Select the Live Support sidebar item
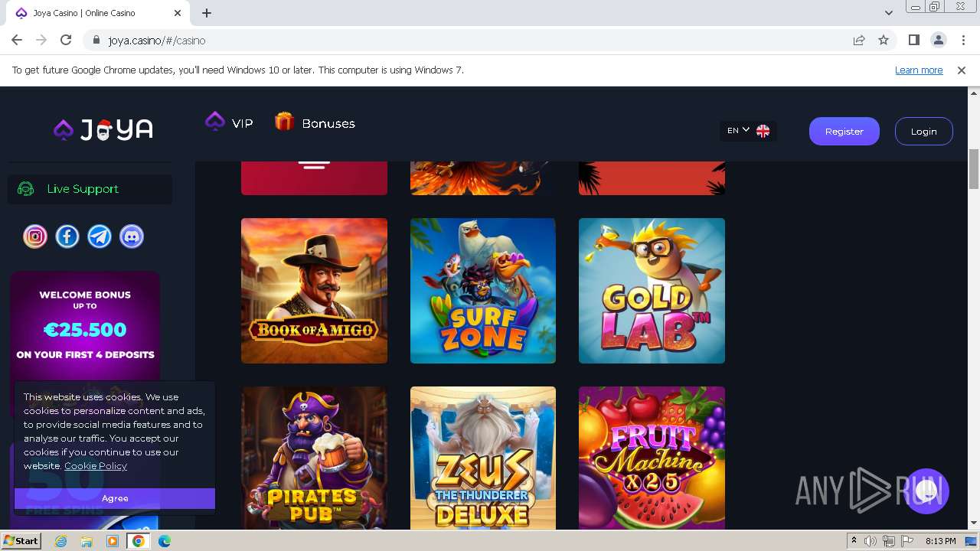This screenshot has height=551, width=980. coord(90,189)
